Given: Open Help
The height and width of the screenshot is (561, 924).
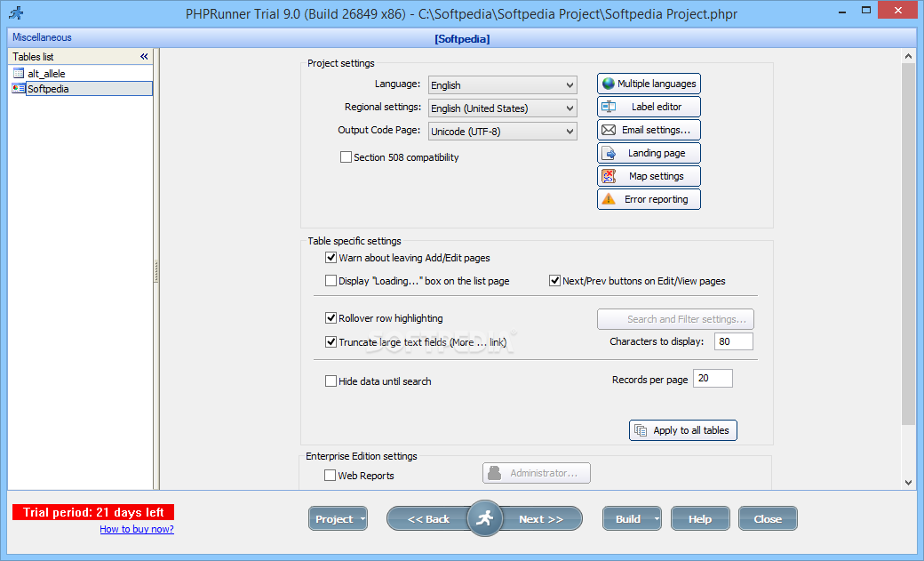Looking at the screenshot, I should click(x=700, y=519).
